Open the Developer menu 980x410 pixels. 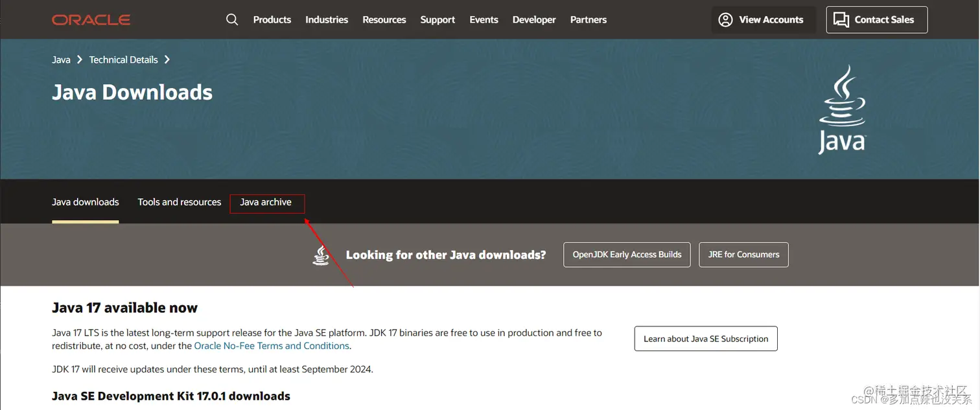pyautogui.click(x=534, y=20)
